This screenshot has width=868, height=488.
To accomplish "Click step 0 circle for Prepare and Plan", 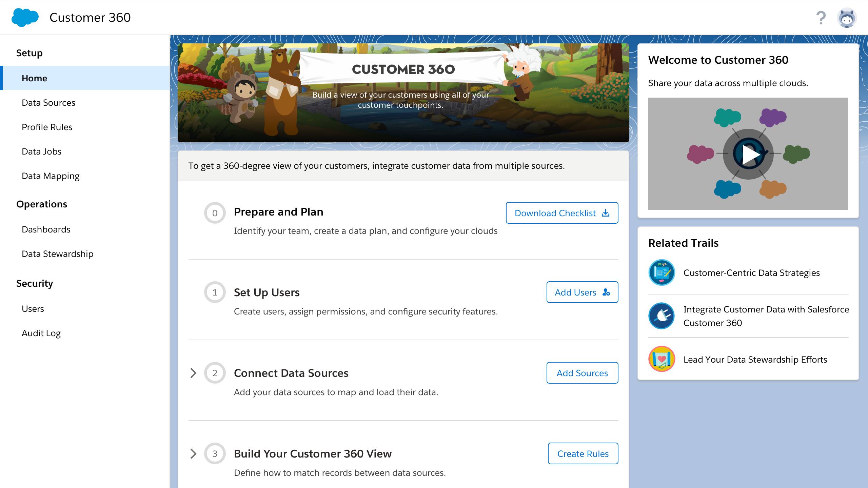I will tap(215, 213).
